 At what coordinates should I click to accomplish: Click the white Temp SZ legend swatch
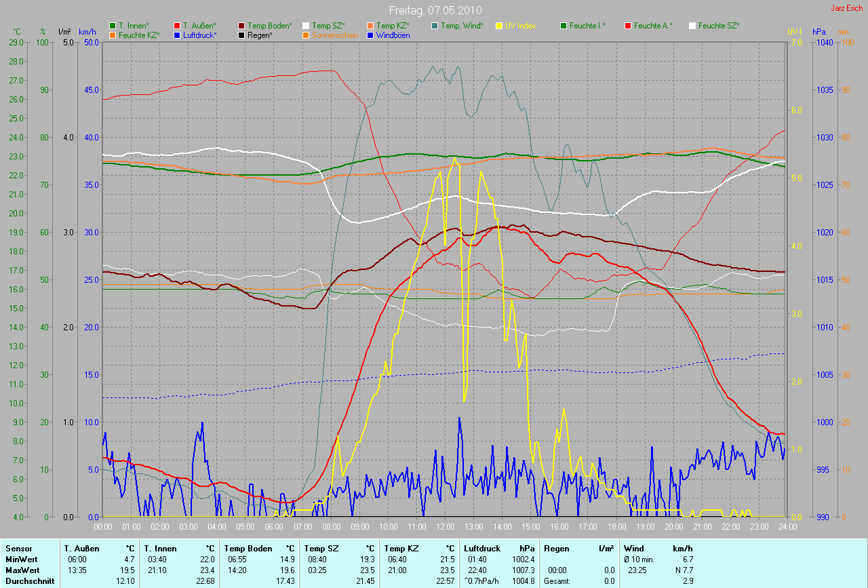306,26
